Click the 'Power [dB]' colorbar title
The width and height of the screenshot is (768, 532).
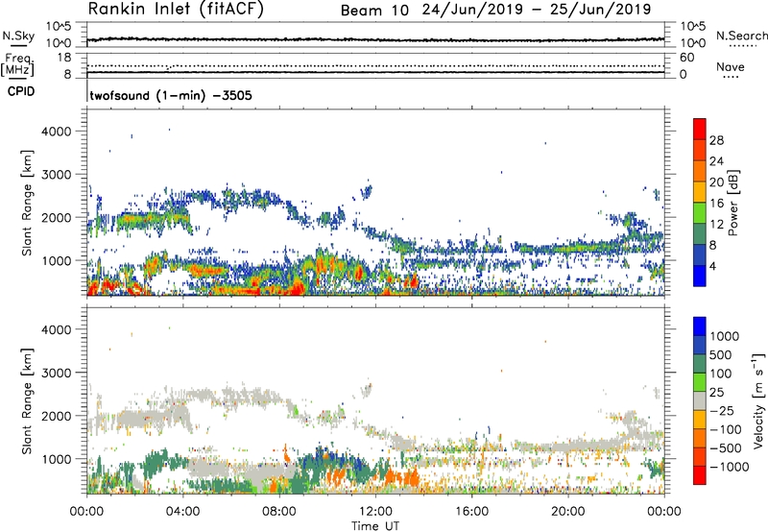pyautogui.click(x=732, y=203)
